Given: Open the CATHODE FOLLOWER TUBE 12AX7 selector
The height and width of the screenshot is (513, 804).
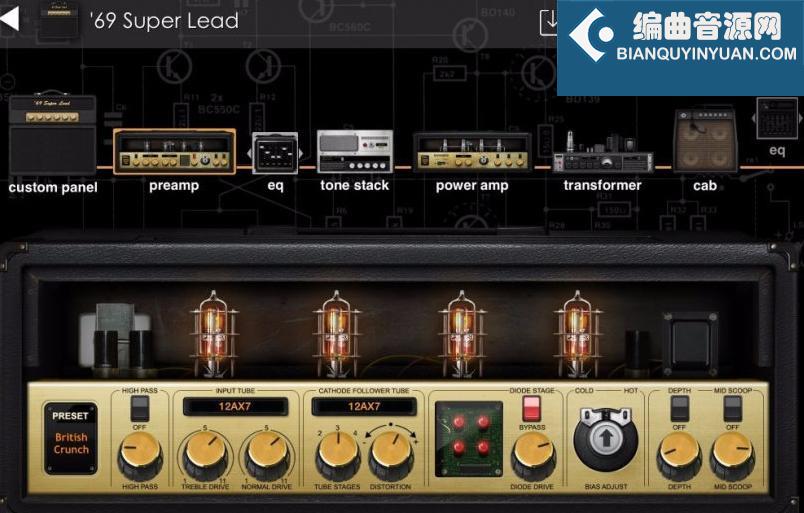Looking at the screenshot, I should click(364, 407).
